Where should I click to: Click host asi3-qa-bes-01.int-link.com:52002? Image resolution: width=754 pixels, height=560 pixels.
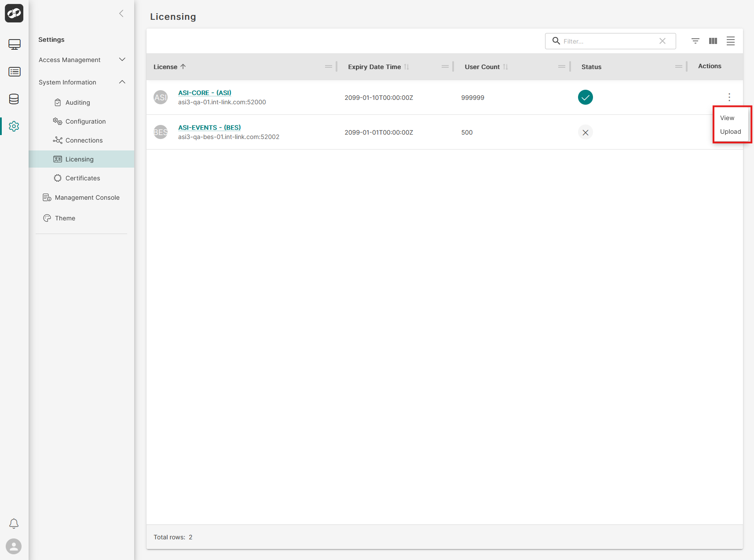[229, 137]
